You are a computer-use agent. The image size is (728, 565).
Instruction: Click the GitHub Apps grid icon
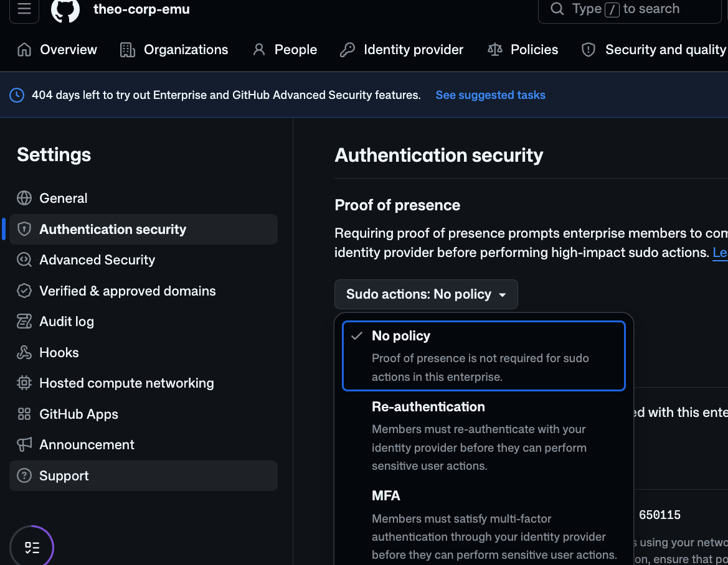(24, 414)
